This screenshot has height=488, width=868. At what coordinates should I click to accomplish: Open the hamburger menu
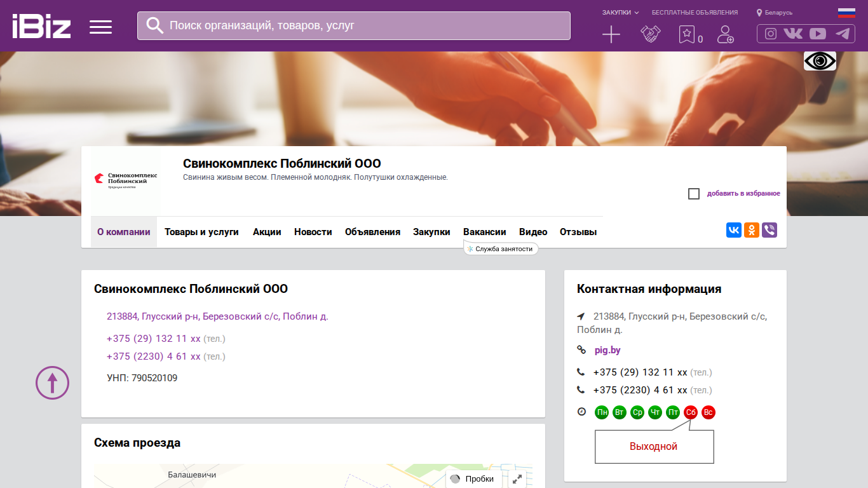click(x=100, y=27)
